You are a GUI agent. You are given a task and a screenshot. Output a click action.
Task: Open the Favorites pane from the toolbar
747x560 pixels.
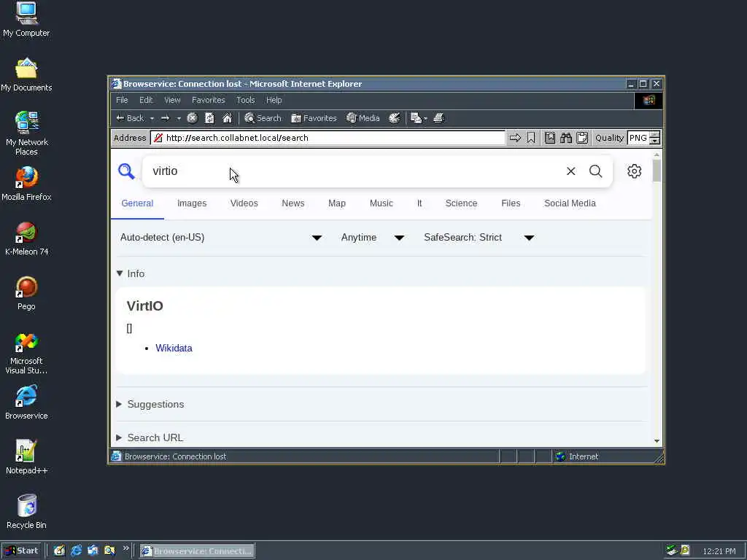[x=314, y=118]
